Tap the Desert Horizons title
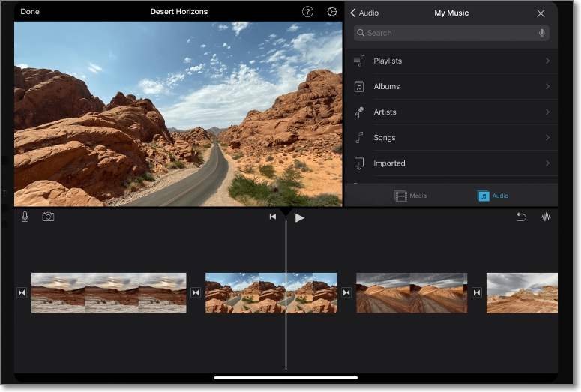The width and height of the screenshot is (581, 392). (179, 11)
